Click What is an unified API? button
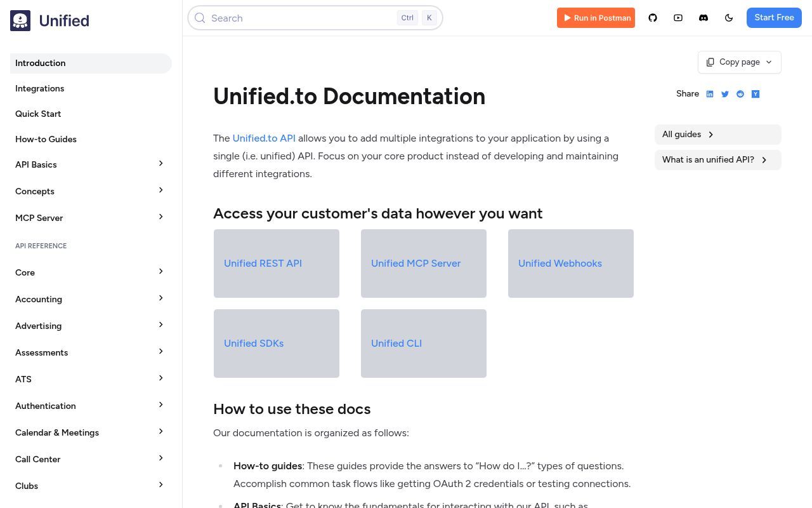The image size is (812, 508). [718, 160]
